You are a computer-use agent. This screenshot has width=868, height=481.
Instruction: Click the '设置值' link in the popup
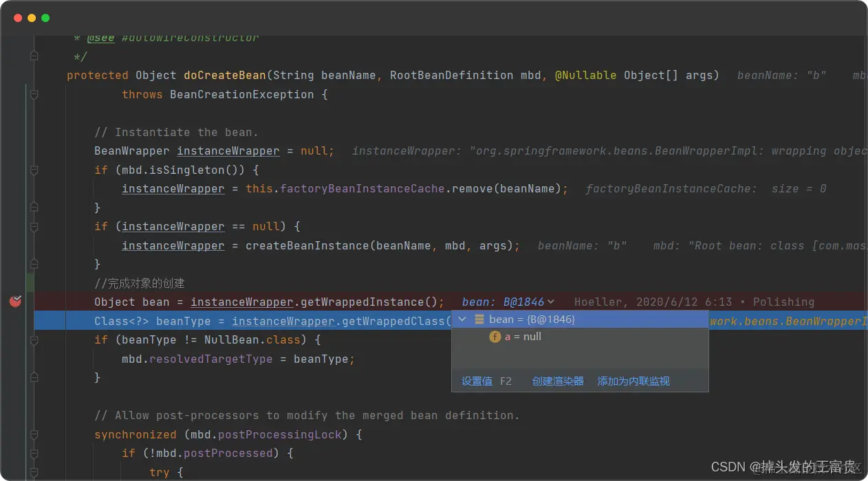[x=477, y=381]
